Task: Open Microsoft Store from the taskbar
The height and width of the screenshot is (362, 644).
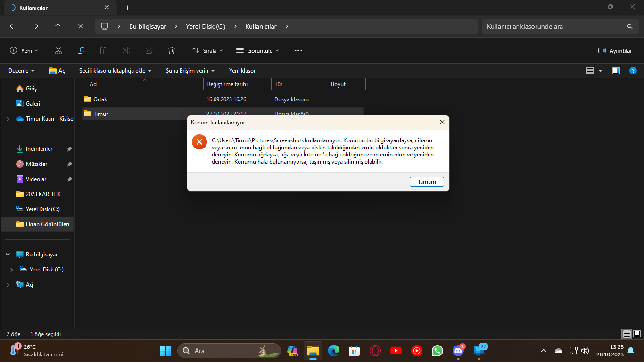Action: click(x=355, y=351)
